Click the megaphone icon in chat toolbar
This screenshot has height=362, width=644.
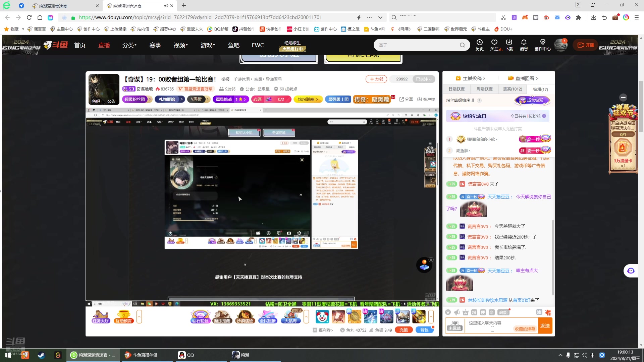pyautogui.click(x=457, y=312)
